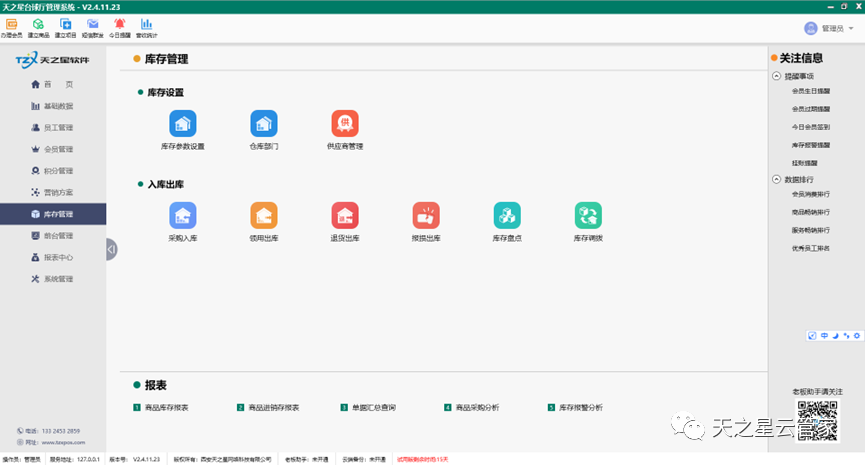Select 会员管理 in sidebar menu
865x465 pixels.
tap(58, 149)
